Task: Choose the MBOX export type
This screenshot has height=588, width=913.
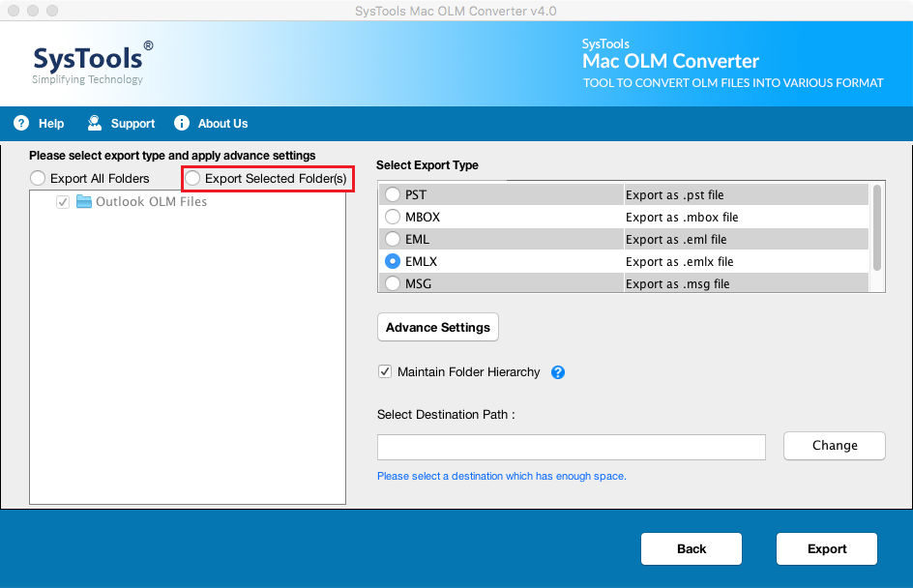Action: 393,217
